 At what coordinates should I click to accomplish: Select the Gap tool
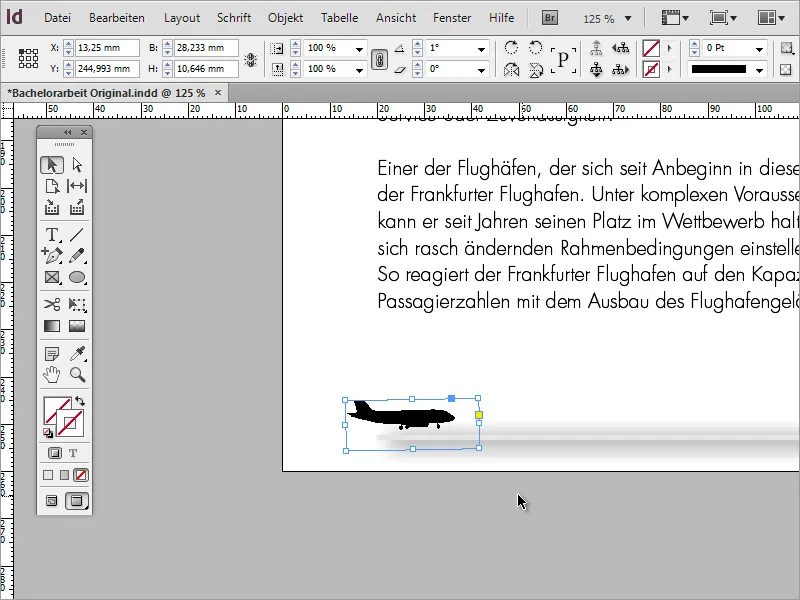77,186
